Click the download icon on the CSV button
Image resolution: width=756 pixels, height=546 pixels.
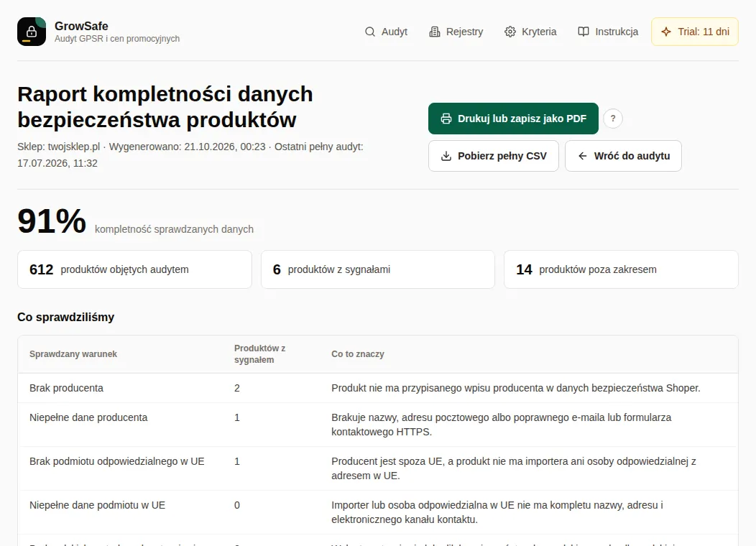tap(446, 156)
